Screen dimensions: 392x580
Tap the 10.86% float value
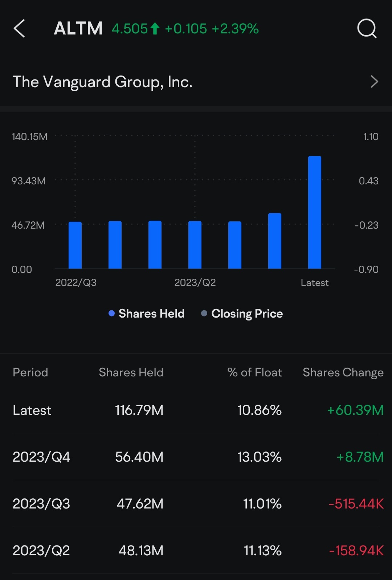260,411
